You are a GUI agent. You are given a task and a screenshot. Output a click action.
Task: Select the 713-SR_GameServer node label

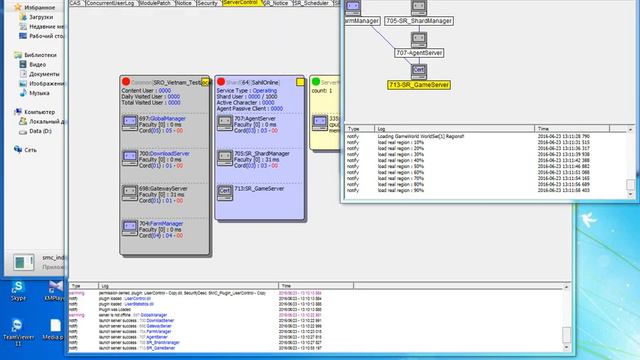pos(419,85)
